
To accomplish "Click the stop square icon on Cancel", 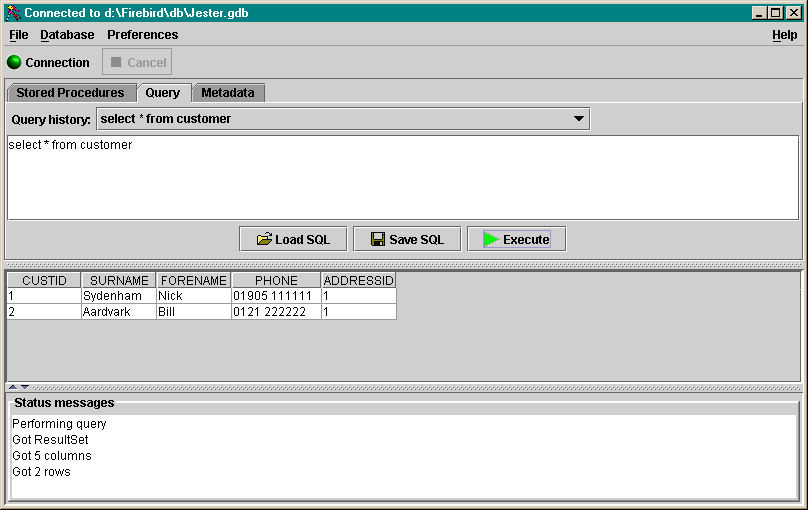I will [x=116, y=62].
